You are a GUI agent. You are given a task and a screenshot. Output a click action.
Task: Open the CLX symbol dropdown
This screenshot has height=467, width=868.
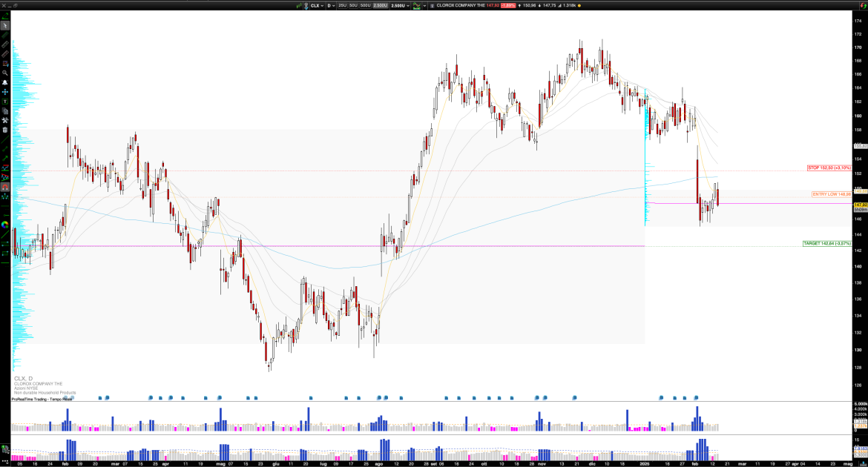pos(318,5)
